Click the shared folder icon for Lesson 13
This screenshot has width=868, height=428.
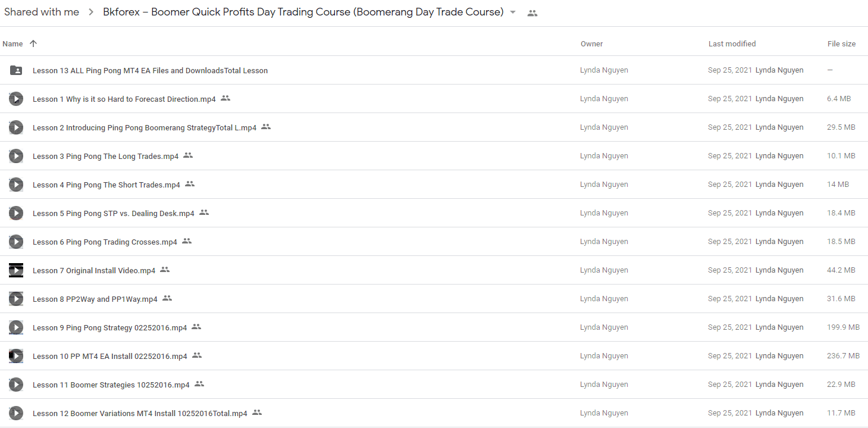pos(16,70)
